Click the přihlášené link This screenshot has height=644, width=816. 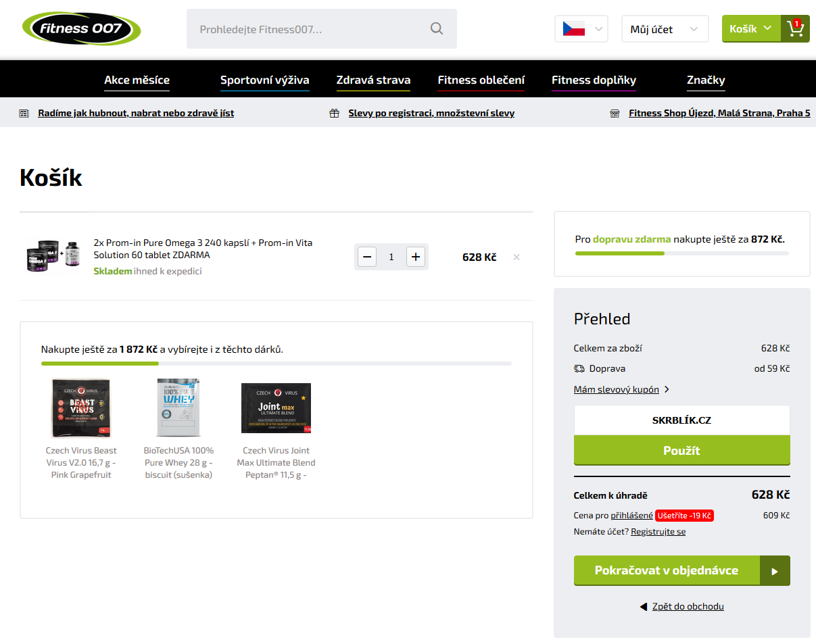(x=631, y=516)
